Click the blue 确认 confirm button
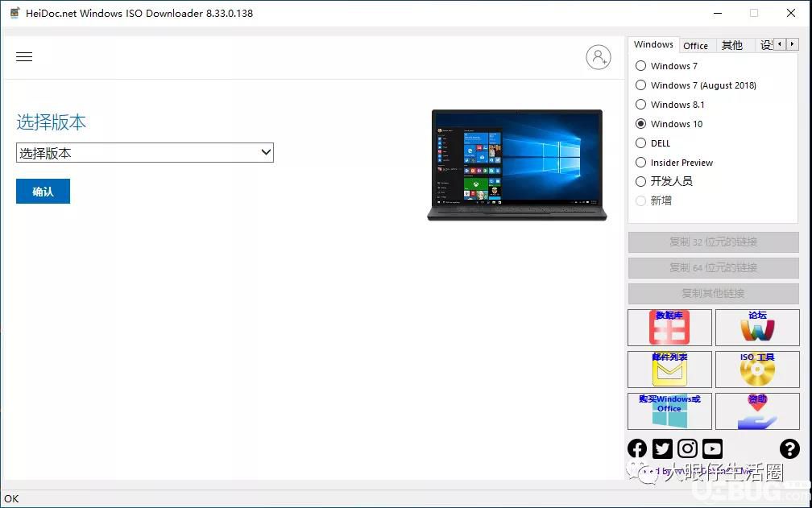The height and width of the screenshot is (508, 812). [43, 192]
